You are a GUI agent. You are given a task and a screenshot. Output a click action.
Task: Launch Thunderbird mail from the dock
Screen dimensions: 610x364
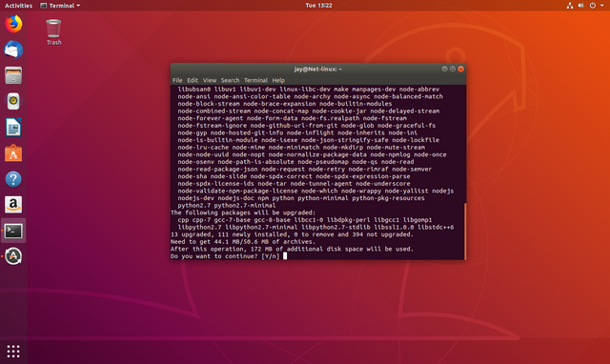[13, 50]
